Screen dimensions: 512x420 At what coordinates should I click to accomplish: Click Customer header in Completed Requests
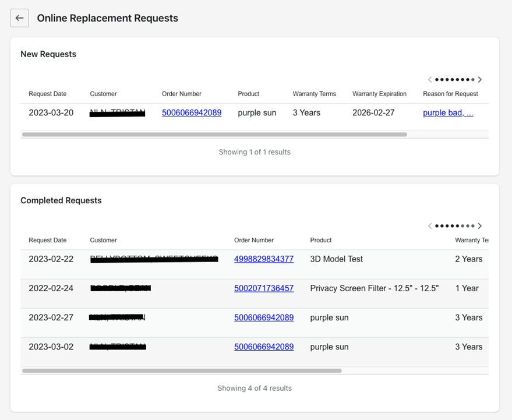pyautogui.click(x=104, y=240)
